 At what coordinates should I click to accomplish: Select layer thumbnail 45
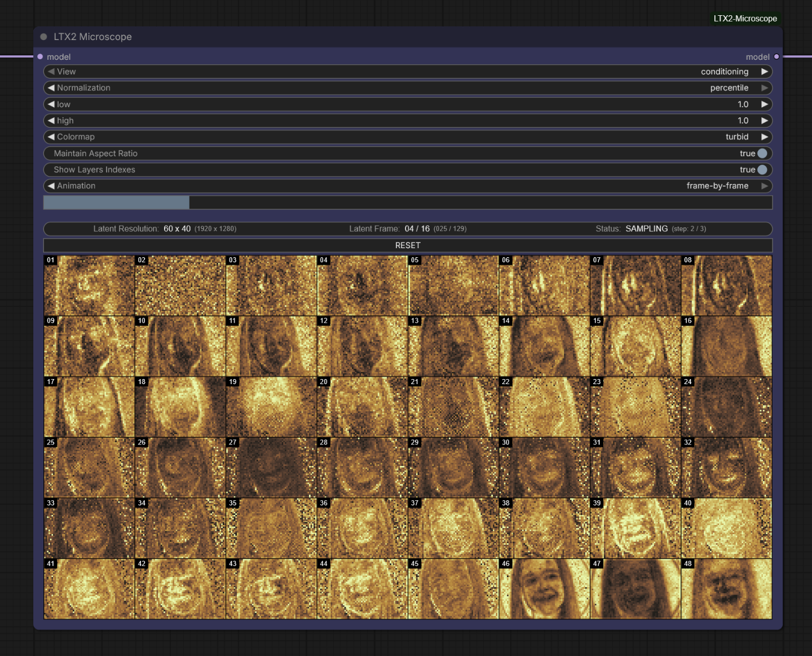453,589
